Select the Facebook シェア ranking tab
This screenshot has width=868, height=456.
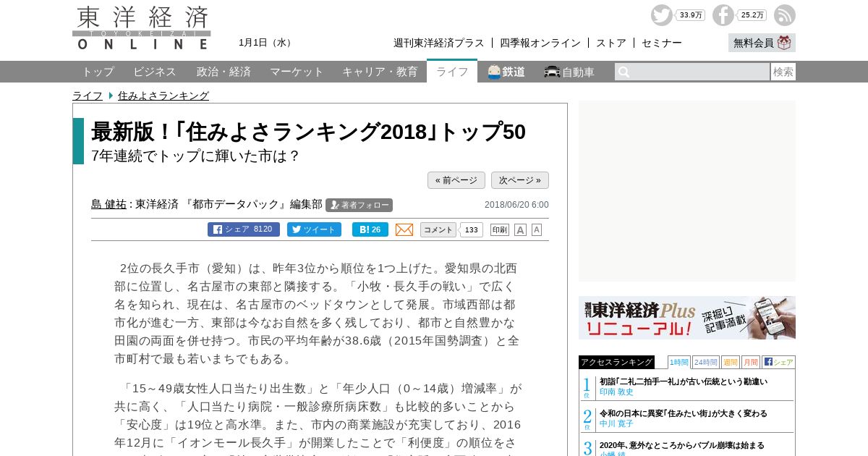(778, 362)
